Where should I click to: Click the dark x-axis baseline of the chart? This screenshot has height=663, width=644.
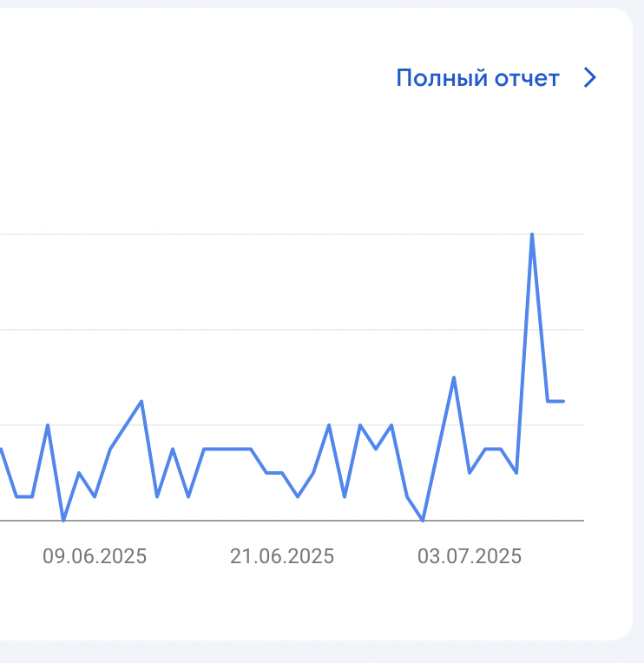tap(292, 521)
